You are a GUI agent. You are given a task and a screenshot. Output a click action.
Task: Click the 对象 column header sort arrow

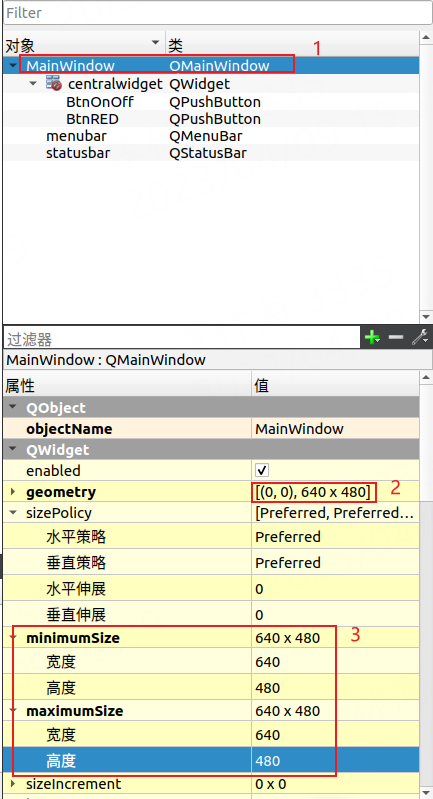[155, 42]
